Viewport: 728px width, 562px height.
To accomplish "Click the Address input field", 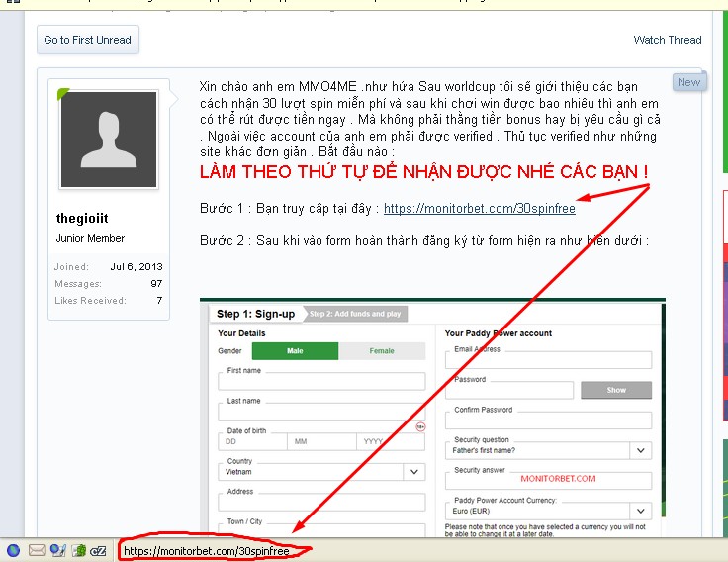I will pos(321,502).
